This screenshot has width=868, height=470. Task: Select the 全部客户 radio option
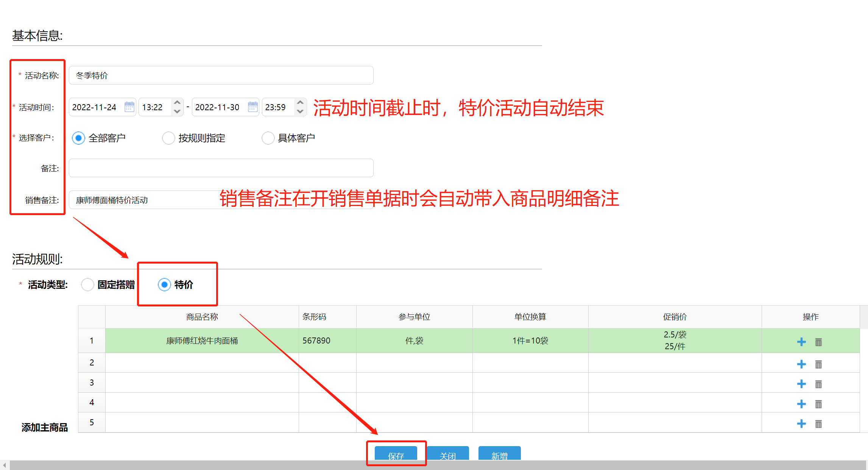78,138
